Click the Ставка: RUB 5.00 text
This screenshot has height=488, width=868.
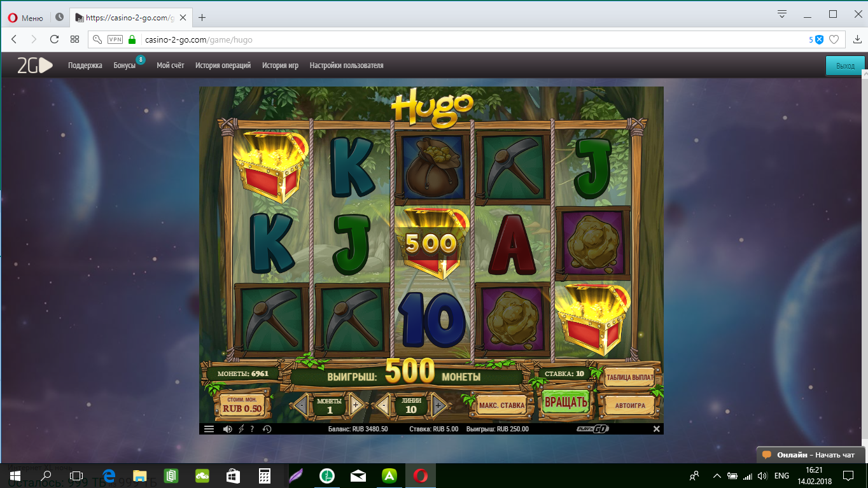pyautogui.click(x=433, y=429)
